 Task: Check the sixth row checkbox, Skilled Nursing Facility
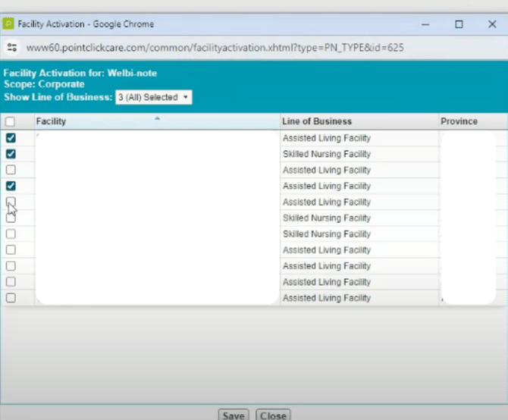[x=11, y=218]
